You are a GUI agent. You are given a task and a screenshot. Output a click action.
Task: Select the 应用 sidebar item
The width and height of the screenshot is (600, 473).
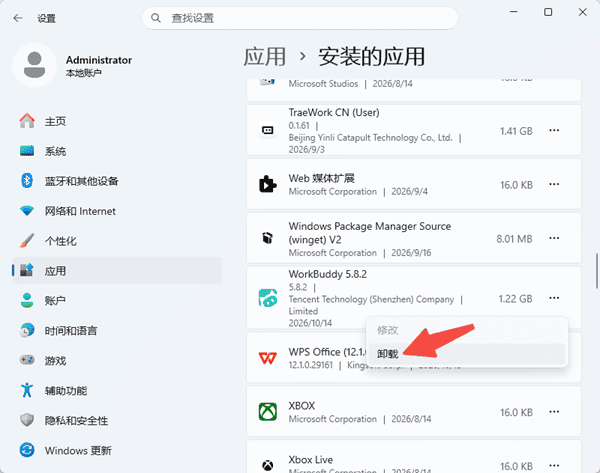117,270
